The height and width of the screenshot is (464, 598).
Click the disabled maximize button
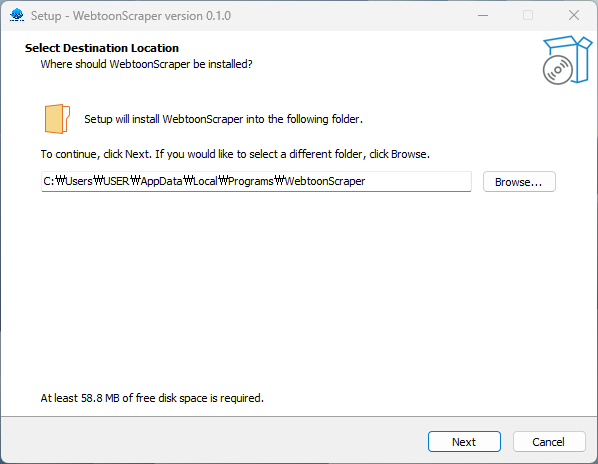point(528,16)
